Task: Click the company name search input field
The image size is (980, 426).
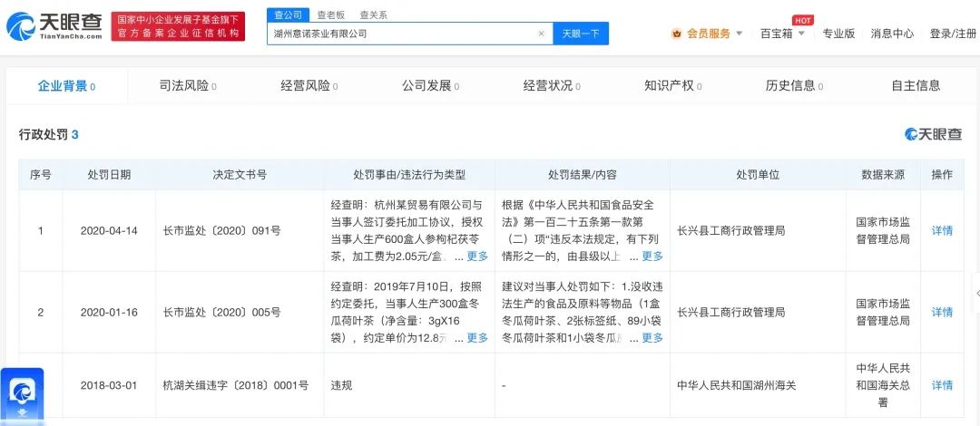Action: [x=399, y=34]
